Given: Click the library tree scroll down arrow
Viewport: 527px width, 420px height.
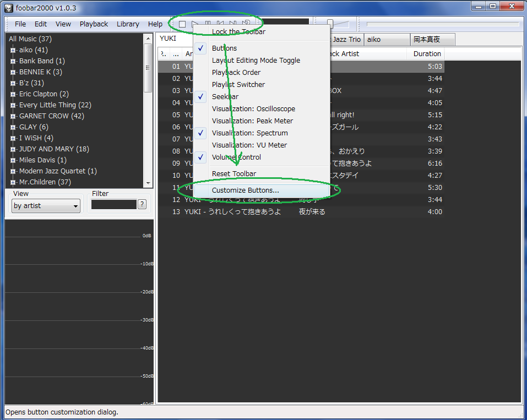Looking at the screenshot, I should point(148,183).
